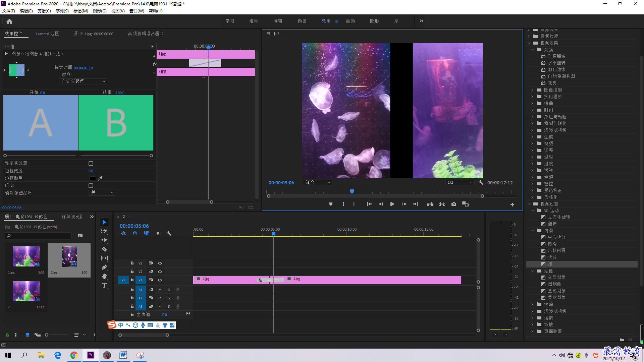Switch project panel to list view
This screenshot has height=362, width=644.
pyautogui.click(x=17, y=335)
